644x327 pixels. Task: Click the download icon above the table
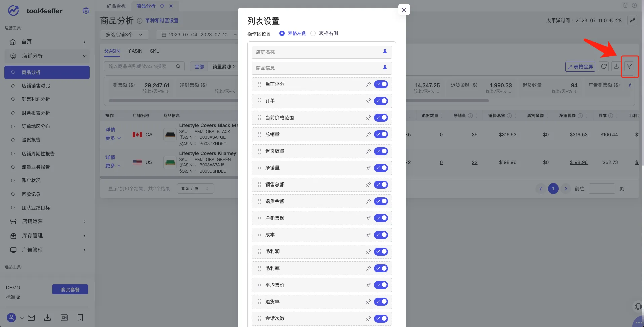point(616,66)
